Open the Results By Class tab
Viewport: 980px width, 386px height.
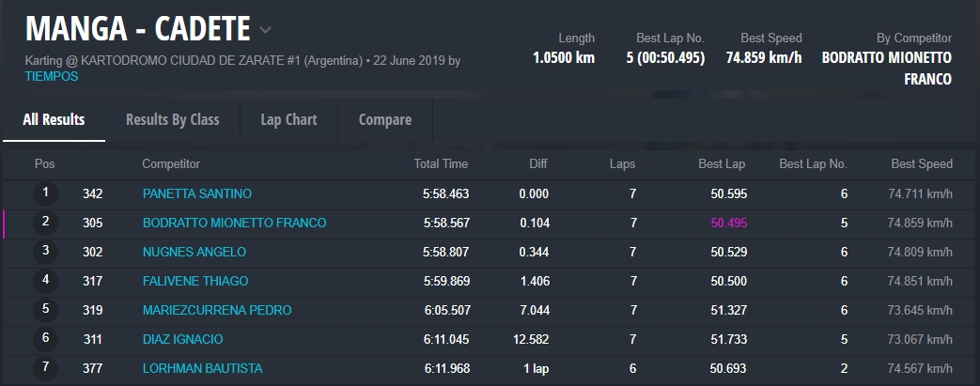point(172,119)
